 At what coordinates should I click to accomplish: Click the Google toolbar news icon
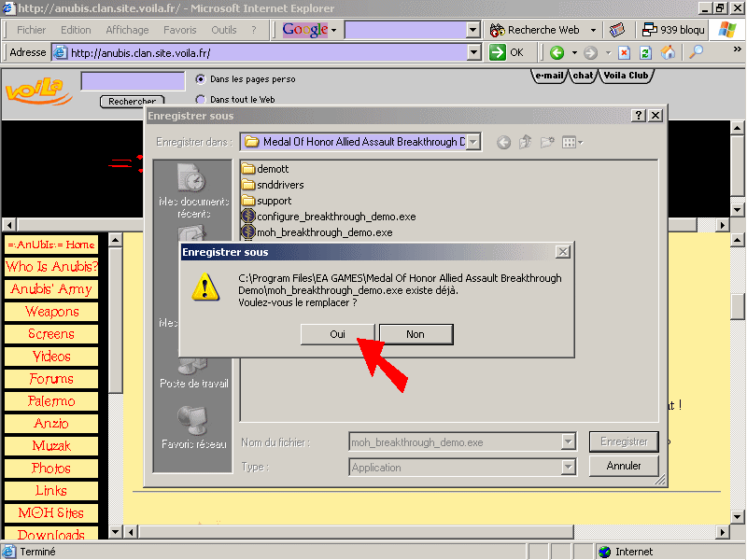(617, 30)
